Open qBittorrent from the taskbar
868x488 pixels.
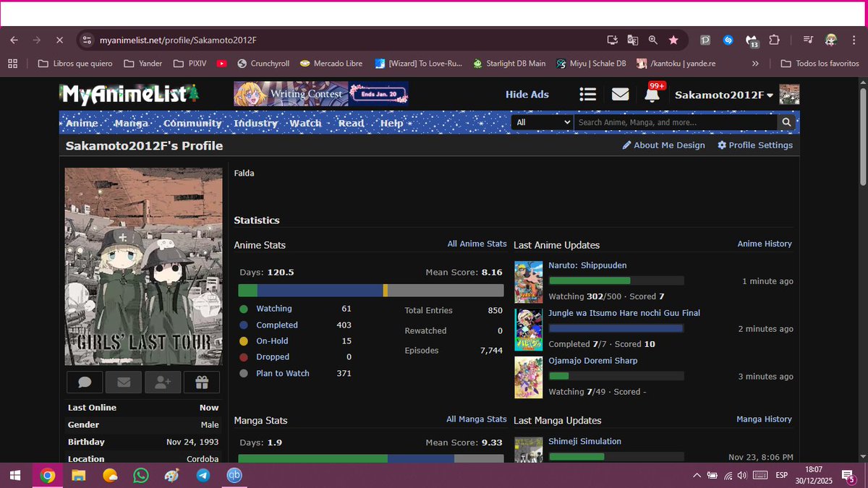(234, 475)
